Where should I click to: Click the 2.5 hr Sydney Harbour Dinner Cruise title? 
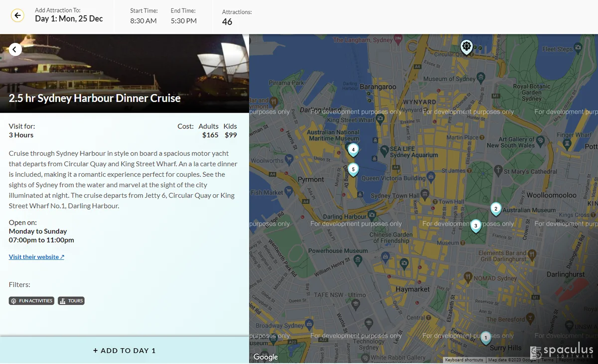(x=95, y=98)
